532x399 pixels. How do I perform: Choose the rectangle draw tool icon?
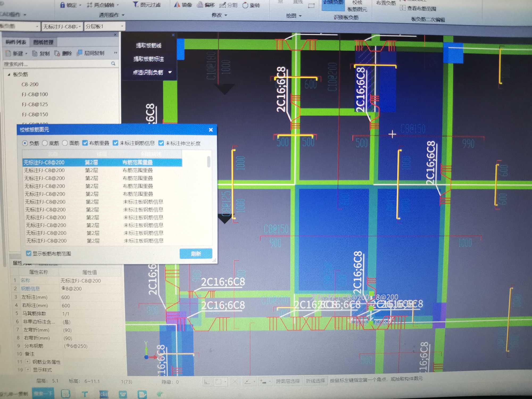pyautogui.click(x=311, y=6)
